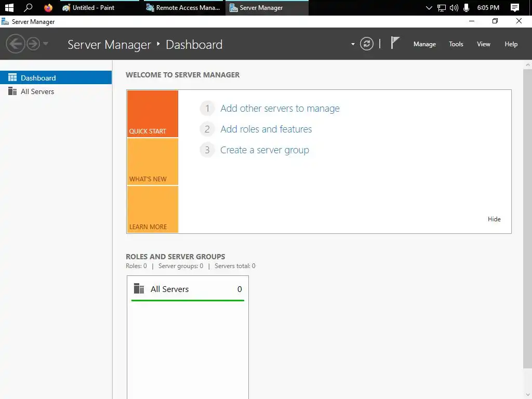This screenshot has width=532, height=399.
Task: Click Add roles and features link
Action: click(x=265, y=129)
